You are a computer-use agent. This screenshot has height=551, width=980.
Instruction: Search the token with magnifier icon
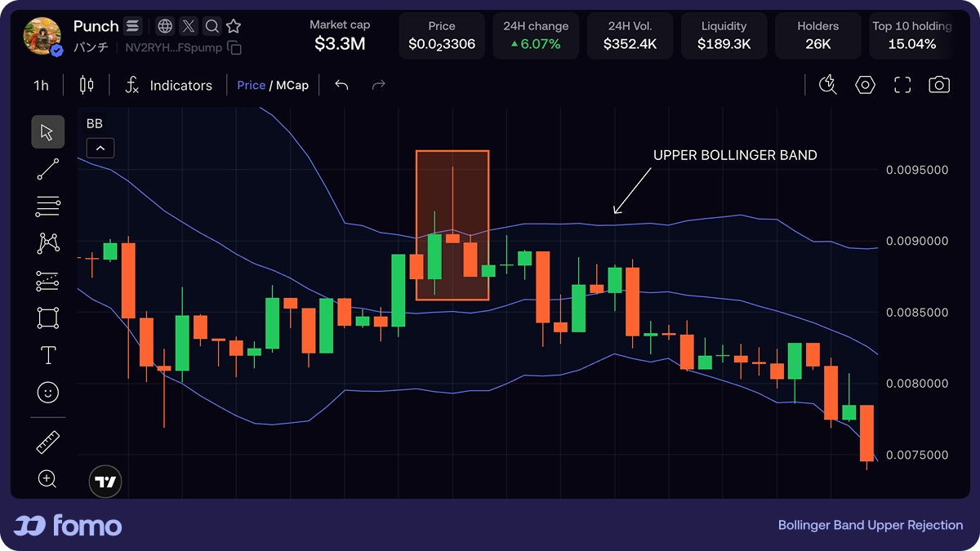coord(212,26)
